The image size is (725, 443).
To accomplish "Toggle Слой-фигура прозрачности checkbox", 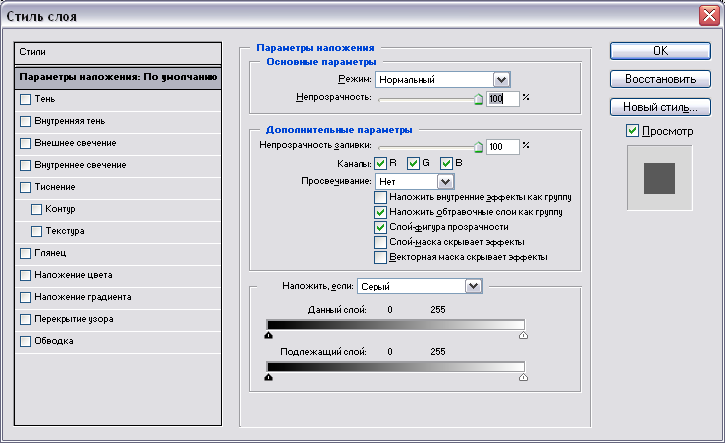I will pos(380,228).
